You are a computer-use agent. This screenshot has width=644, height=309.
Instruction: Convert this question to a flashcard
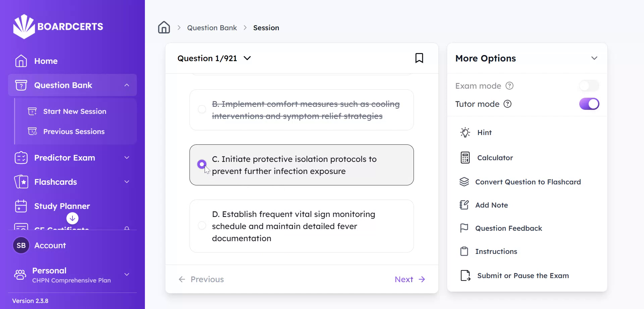point(528,182)
